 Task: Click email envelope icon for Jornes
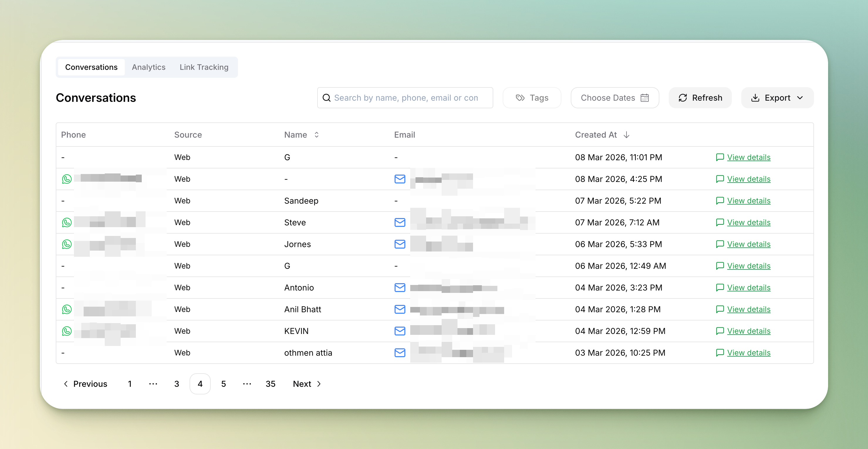(x=400, y=244)
